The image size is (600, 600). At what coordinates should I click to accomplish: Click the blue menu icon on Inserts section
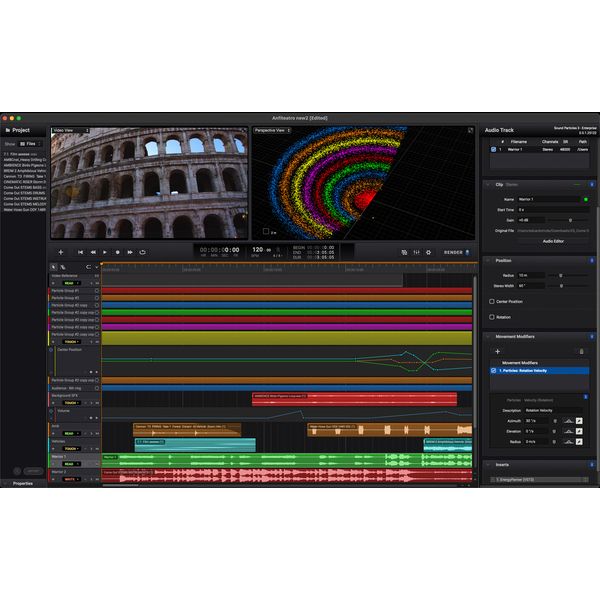pos(592,465)
